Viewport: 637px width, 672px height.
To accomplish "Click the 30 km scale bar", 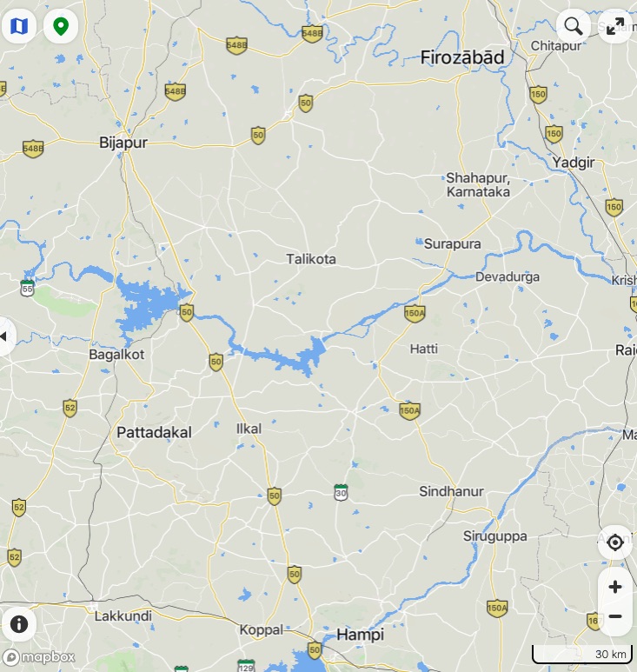I will click(x=582, y=654).
